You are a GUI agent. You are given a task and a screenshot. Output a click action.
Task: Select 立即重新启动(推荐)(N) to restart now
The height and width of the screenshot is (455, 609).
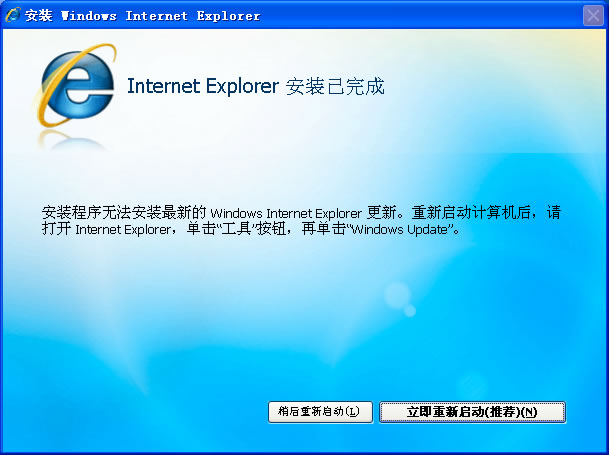pos(472,412)
